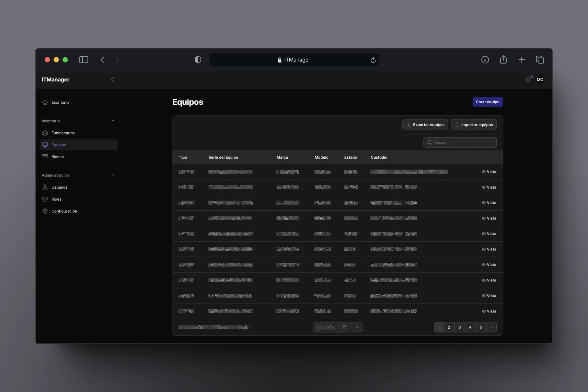The height and width of the screenshot is (392, 588).
Task: Collapse the Administración section
Action: tap(113, 175)
